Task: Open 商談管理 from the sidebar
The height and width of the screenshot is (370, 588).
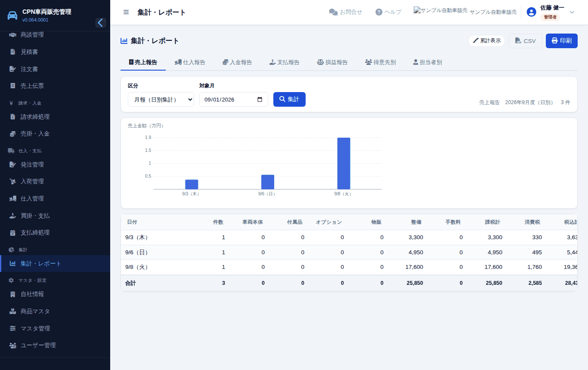Action: point(55,35)
